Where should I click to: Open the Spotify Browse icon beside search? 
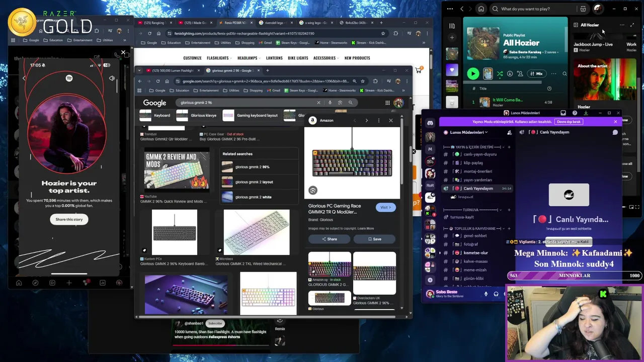pyautogui.click(x=583, y=9)
